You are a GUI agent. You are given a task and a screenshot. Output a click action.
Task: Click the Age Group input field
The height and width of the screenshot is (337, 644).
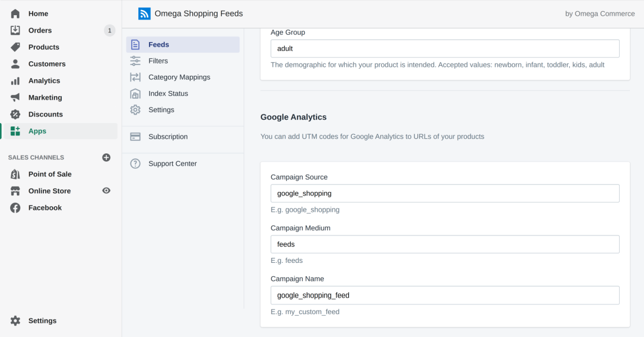pyautogui.click(x=445, y=48)
